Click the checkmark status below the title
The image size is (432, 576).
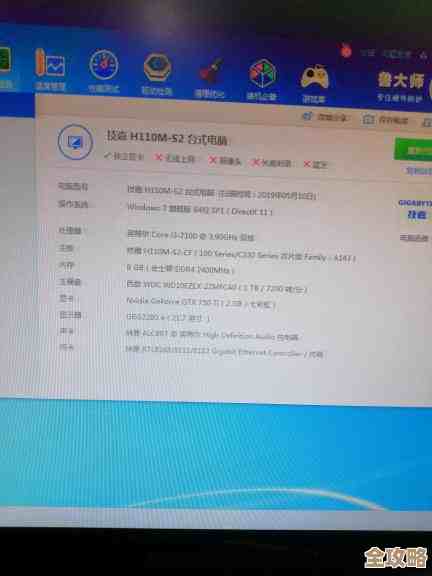pyautogui.click(x=124, y=156)
